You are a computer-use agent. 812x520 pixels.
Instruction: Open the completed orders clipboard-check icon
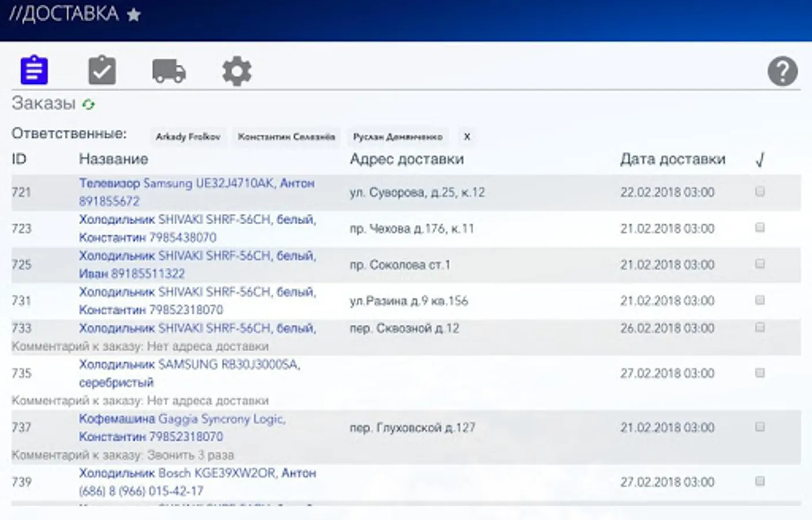[102, 70]
